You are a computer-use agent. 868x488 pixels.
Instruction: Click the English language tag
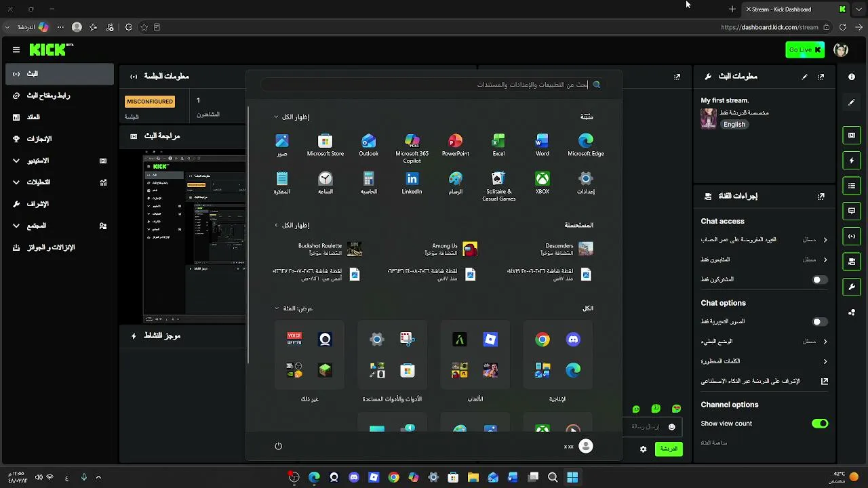click(734, 125)
